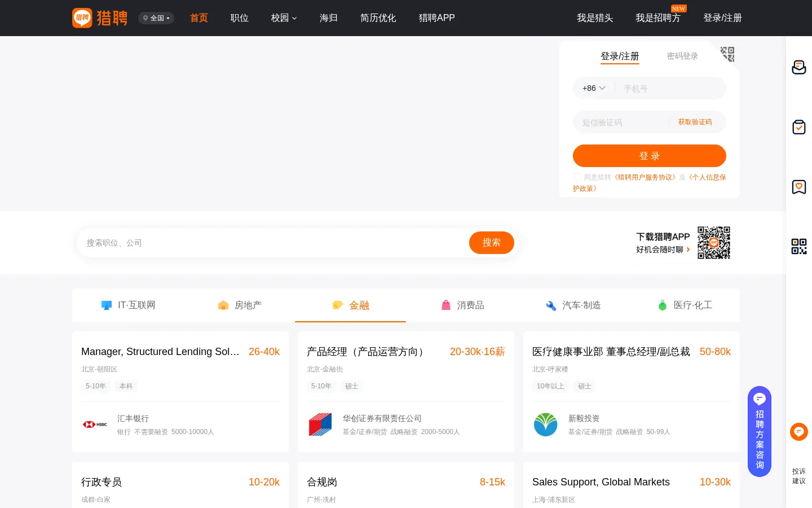Viewport: 812px width, 508px height.
Task: Open 合规岗 job posting
Action: (322, 482)
